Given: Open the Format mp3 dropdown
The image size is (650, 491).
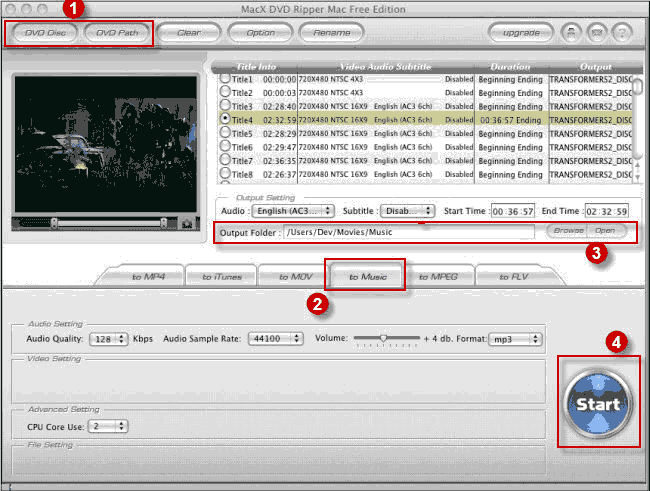Looking at the screenshot, I should tap(515, 339).
